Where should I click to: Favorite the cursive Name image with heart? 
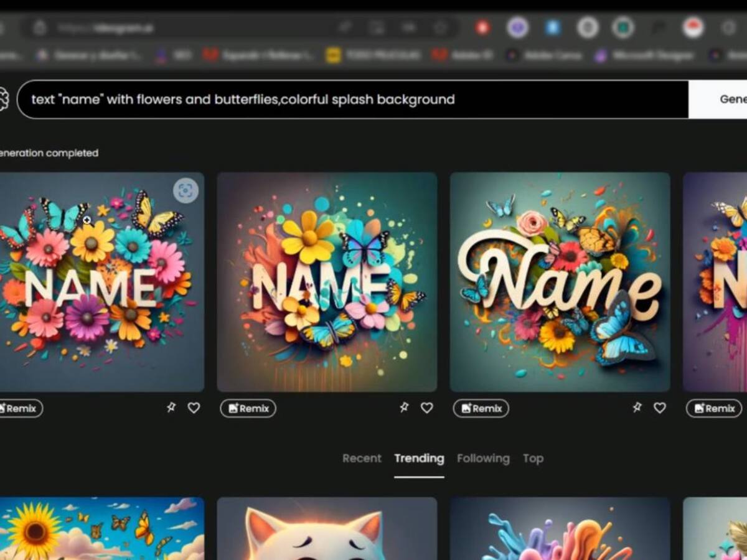[660, 408]
